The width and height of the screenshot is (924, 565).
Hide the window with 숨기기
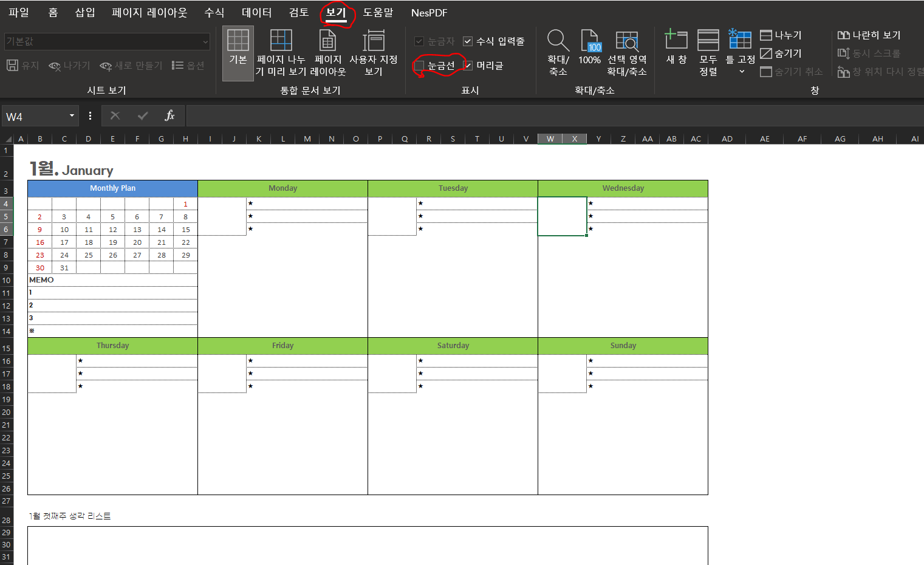pyautogui.click(x=781, y=53)
